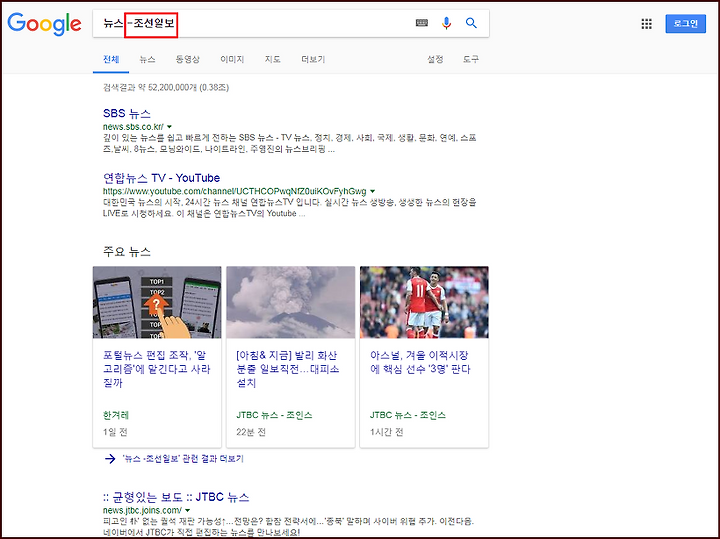Open the 연합뉴스 TV - YouTube result

[x=161, y=178]
